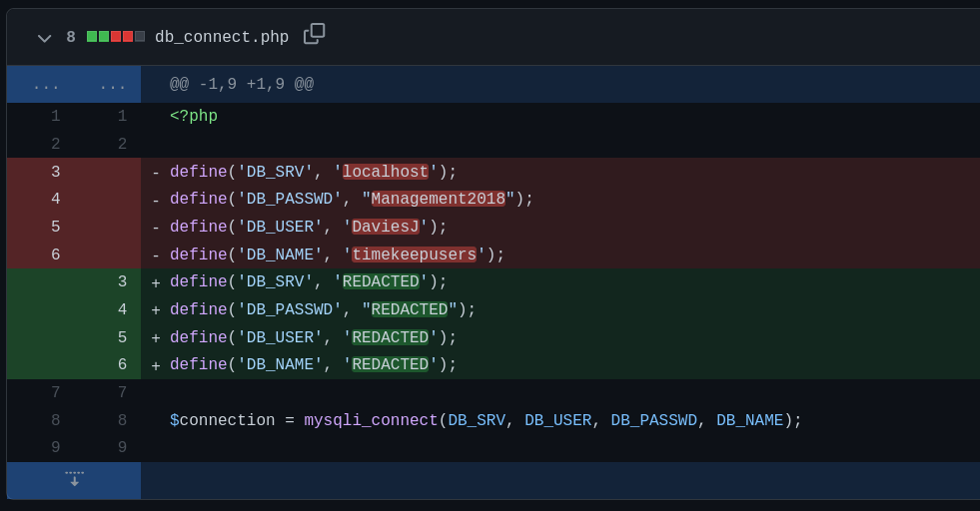Click new line number 6 of added DB_NAME
The height and width of the screenshot is (511, 980).
pos(122,365)
